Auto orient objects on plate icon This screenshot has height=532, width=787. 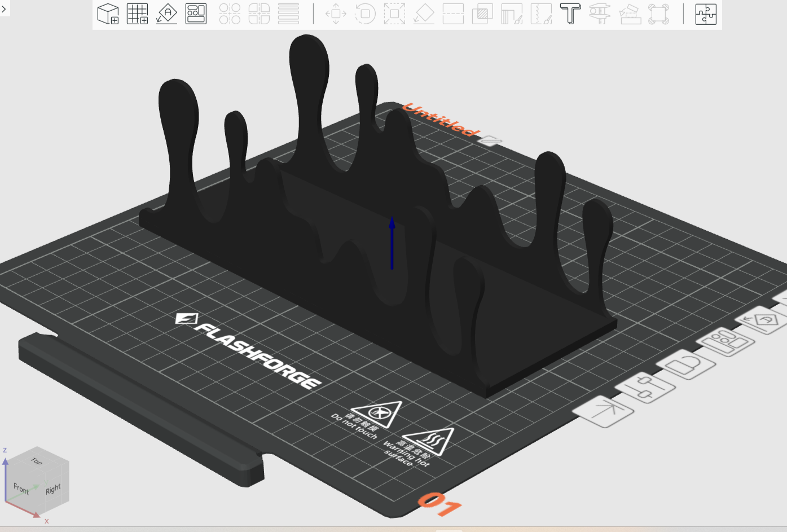tap(762, 320)
